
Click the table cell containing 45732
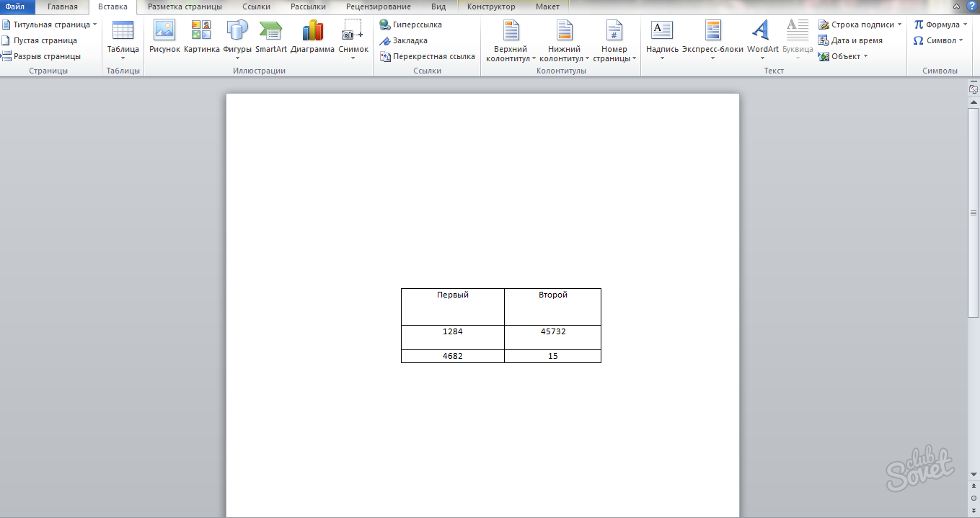[x=552, y=336]
